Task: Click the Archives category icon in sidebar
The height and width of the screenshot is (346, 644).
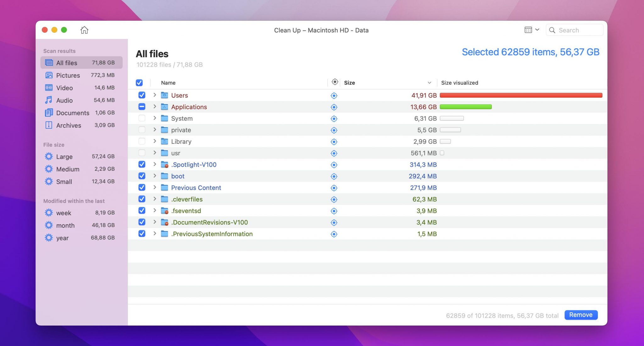Action: pos(48,125)
